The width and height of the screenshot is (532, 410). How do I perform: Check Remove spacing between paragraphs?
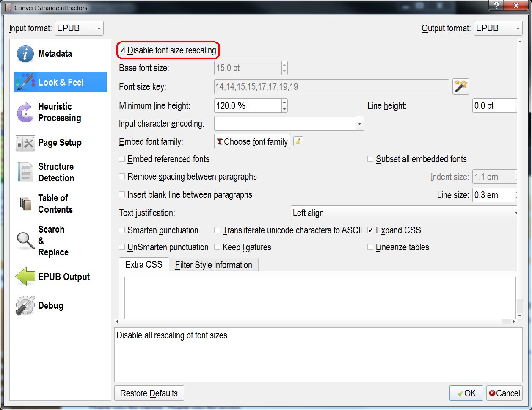coord(122,177)
